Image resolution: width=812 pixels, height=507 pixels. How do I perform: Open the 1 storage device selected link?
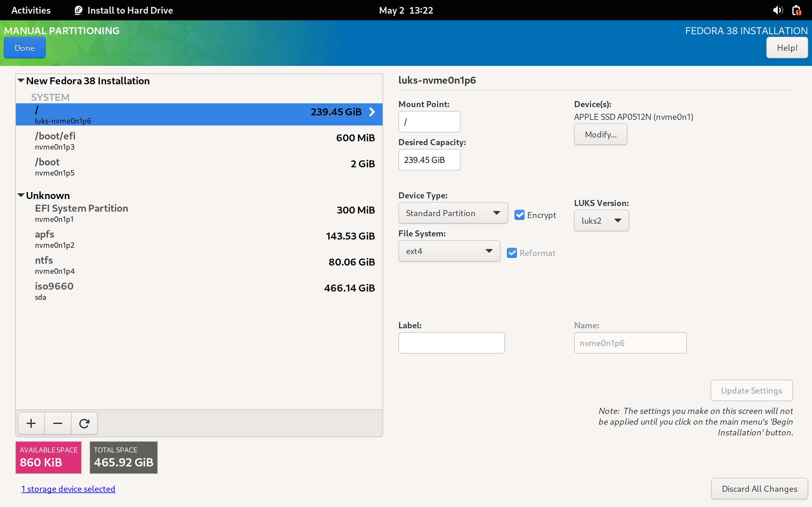point(68,489)
